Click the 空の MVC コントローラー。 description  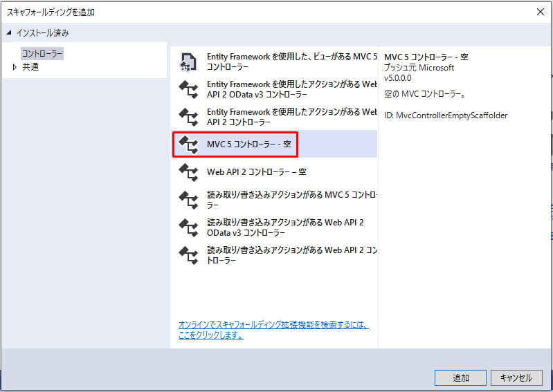tap(425, 95)
